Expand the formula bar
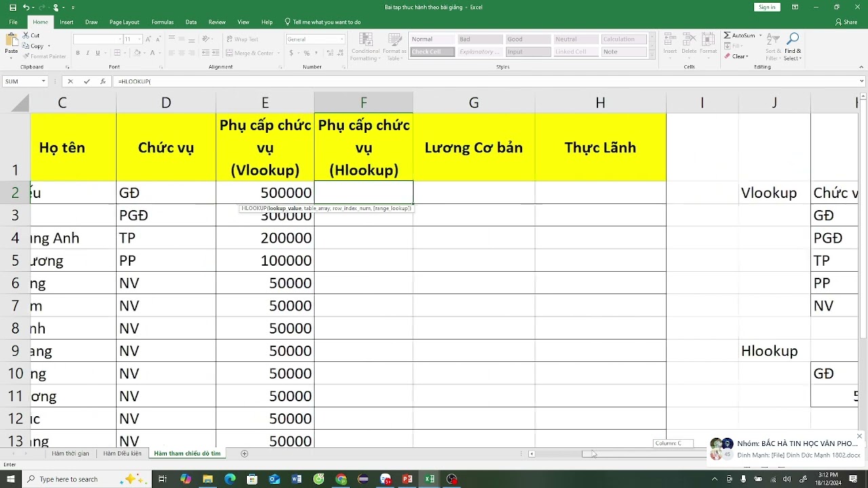 coord(862,81)
